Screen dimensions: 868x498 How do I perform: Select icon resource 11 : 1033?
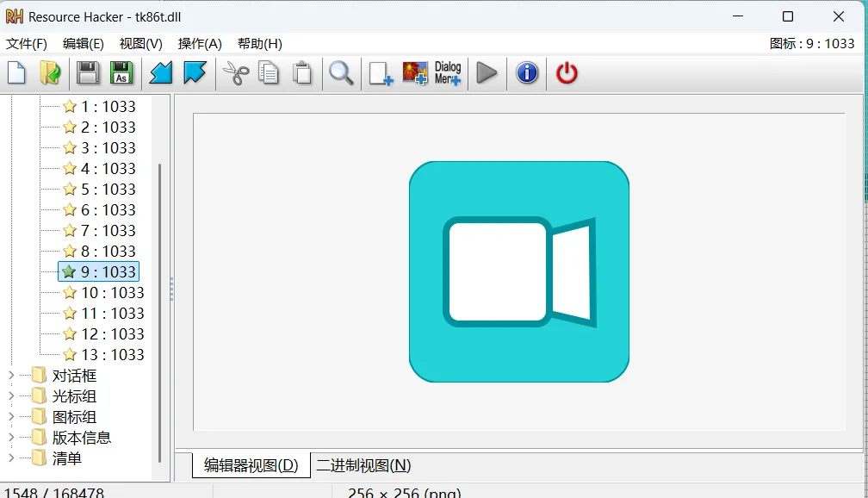(x=112, y=314)
